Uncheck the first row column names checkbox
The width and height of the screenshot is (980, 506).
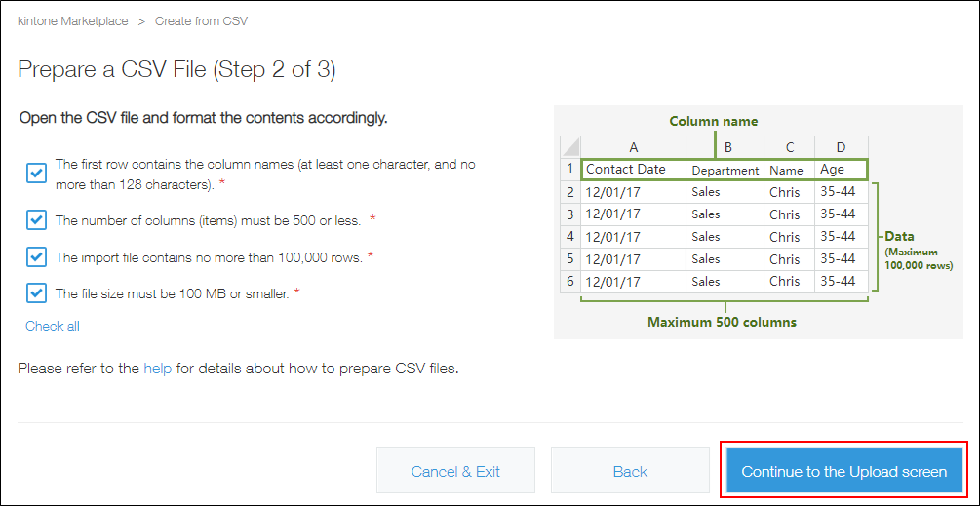pos(36,174)
